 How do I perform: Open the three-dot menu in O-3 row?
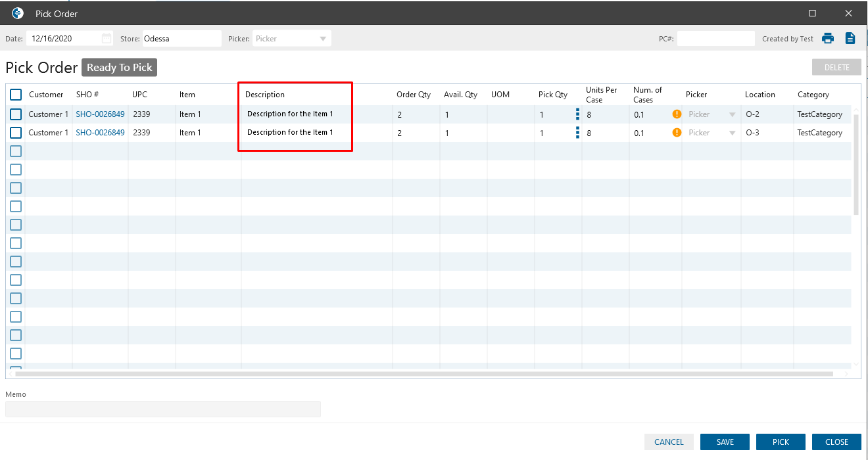pyautogui.click(x=577, y=132)
